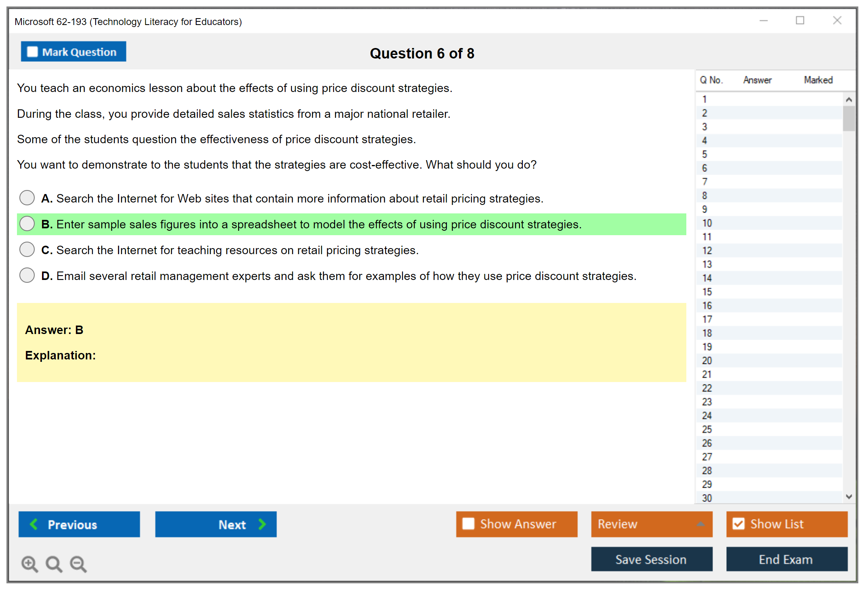
Task: Click the zoom out magnifier icon
Action: point(78,564)
